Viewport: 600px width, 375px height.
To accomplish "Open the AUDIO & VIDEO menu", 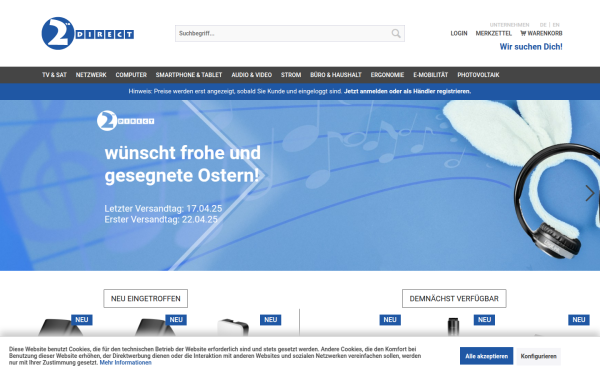I will (x=251, y=75).
